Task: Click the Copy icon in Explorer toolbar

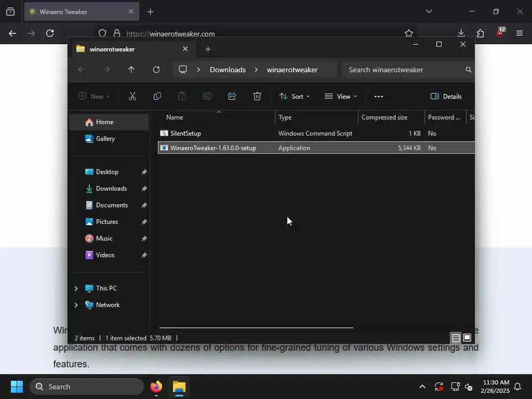Action: 157,96
